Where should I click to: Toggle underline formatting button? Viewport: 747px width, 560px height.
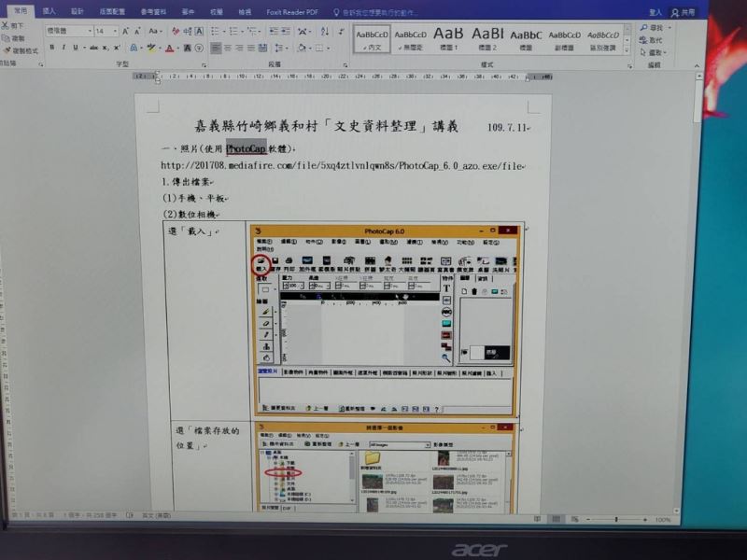click(77, 48)
